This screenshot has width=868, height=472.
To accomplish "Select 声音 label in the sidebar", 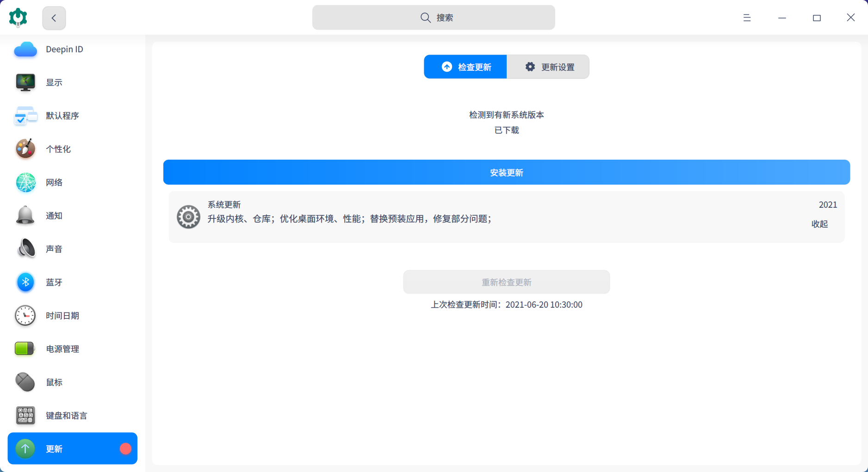I will coord(54,249).
